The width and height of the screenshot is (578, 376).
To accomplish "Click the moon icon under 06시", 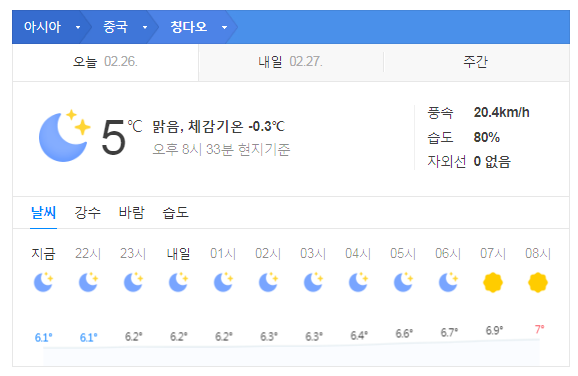I will point(448,282).
